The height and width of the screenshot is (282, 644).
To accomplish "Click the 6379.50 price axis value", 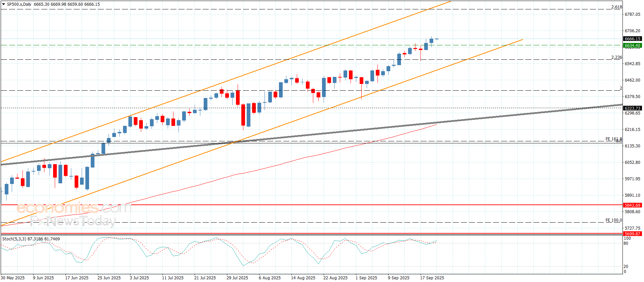I will coord(632,97).
